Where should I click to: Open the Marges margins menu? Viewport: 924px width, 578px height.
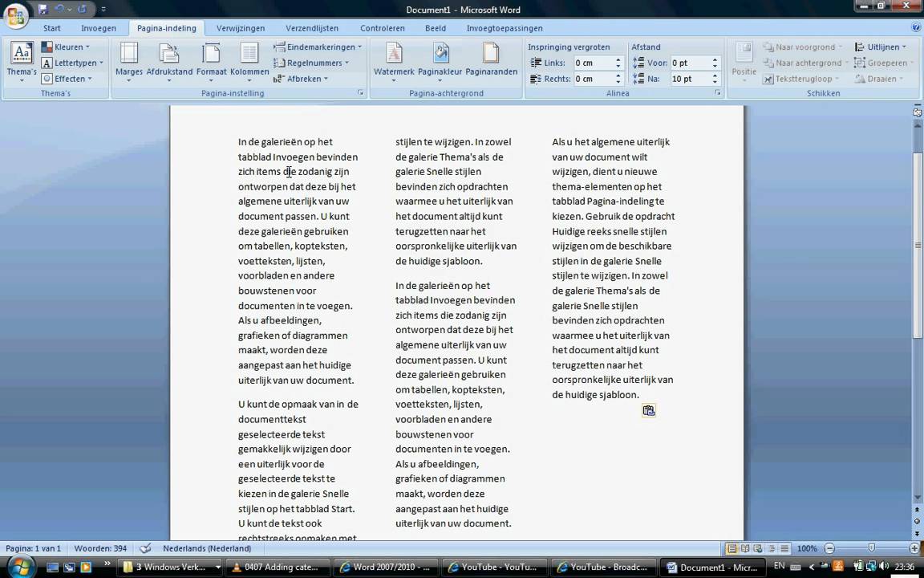point(129,62)
